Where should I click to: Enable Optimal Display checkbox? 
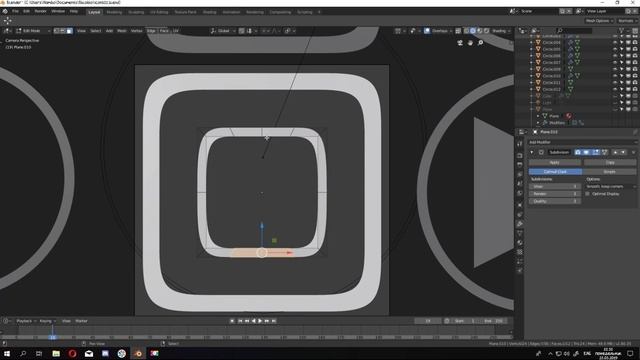587,194
